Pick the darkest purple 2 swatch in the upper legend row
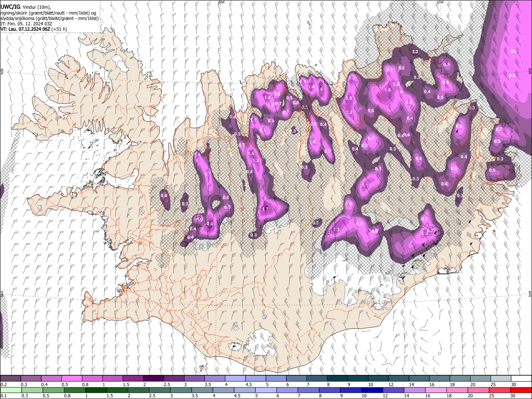 pos(153,378)
